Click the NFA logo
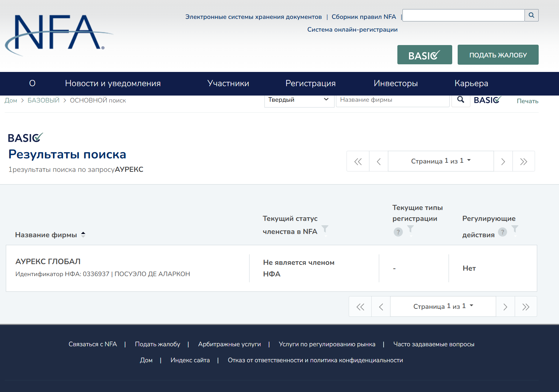Screen dimensions: 559x392 click(x=59, y=36)
